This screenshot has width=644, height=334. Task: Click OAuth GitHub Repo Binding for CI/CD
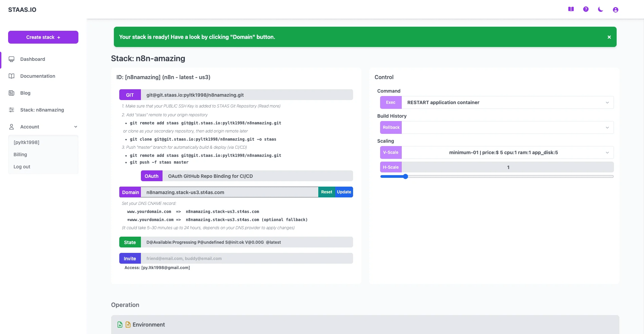coord(258,176)
